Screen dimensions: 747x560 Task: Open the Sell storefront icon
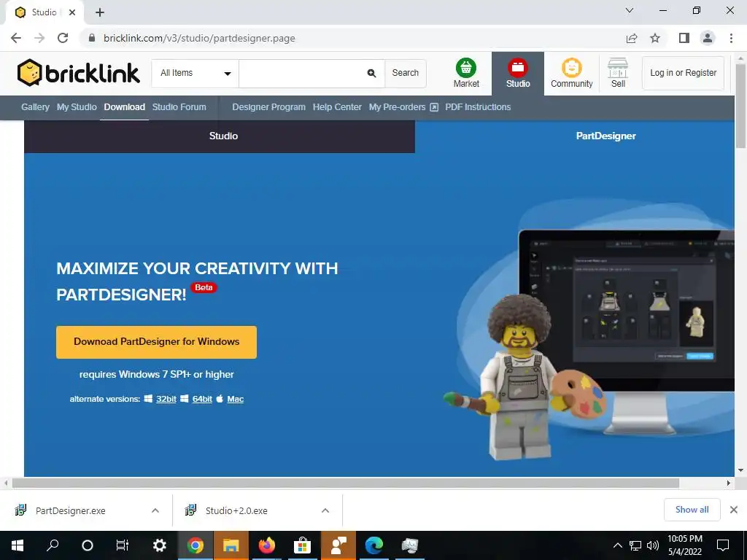[618, 73]
